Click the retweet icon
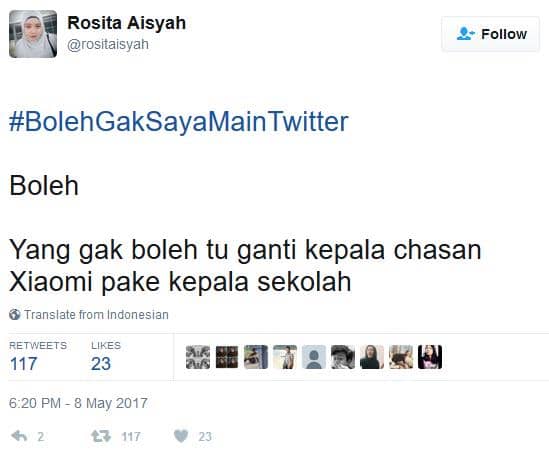Image resolution: width=549 pixels, height=450 pixels. (x=101, y=436)
